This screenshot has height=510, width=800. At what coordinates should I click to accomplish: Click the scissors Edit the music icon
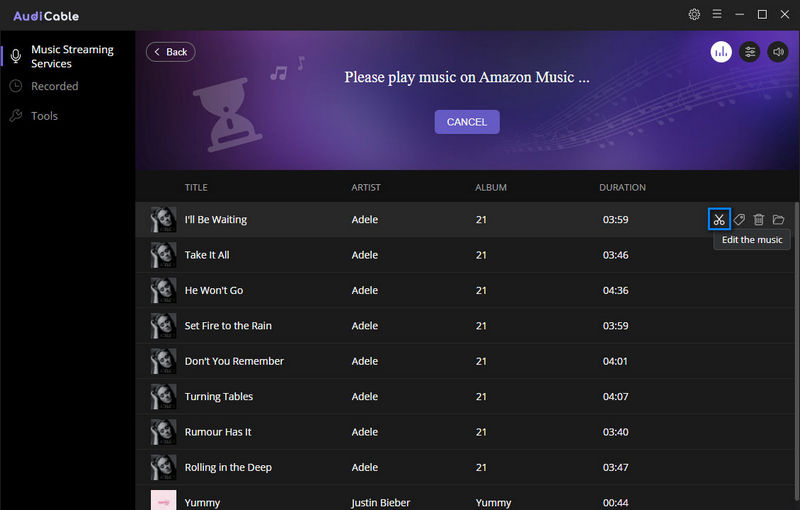point(719,219)
